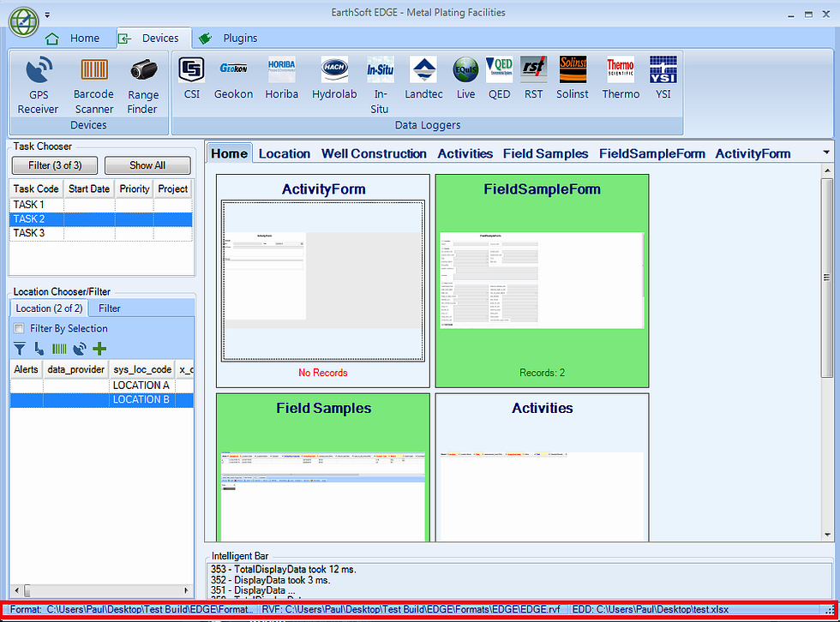Select the Hydrolab data logger
The image size is (840, 622).
point(334,78)
